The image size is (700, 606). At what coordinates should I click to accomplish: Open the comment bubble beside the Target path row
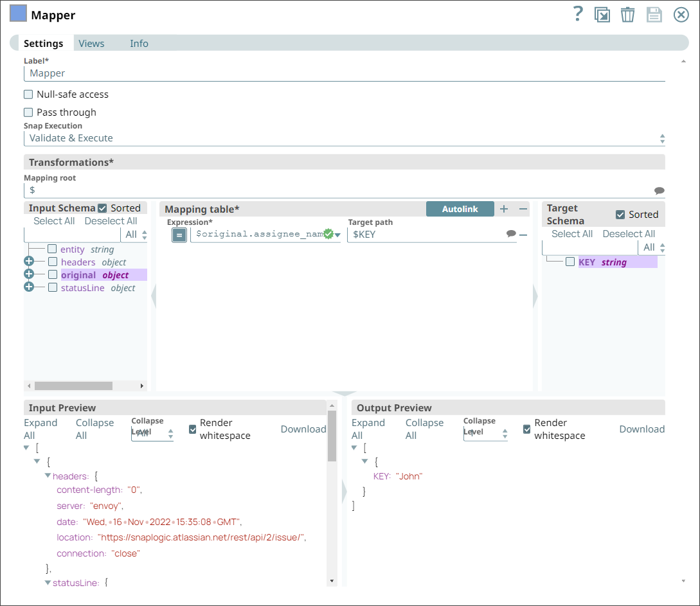click(x=510, y=234)
